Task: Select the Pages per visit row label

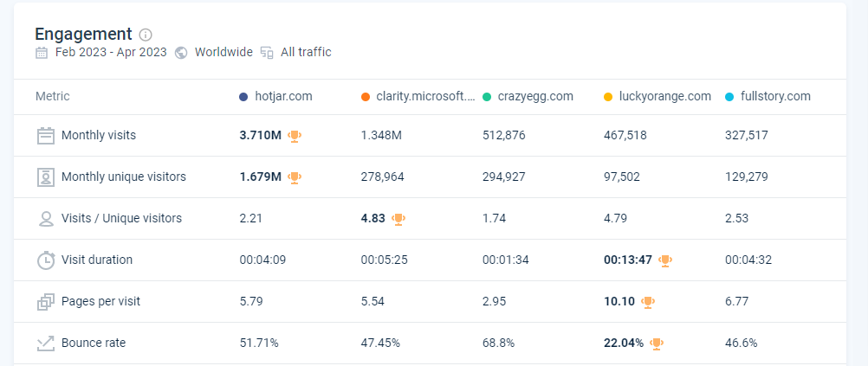Action: pyautogui.click(x=100, y=301)
